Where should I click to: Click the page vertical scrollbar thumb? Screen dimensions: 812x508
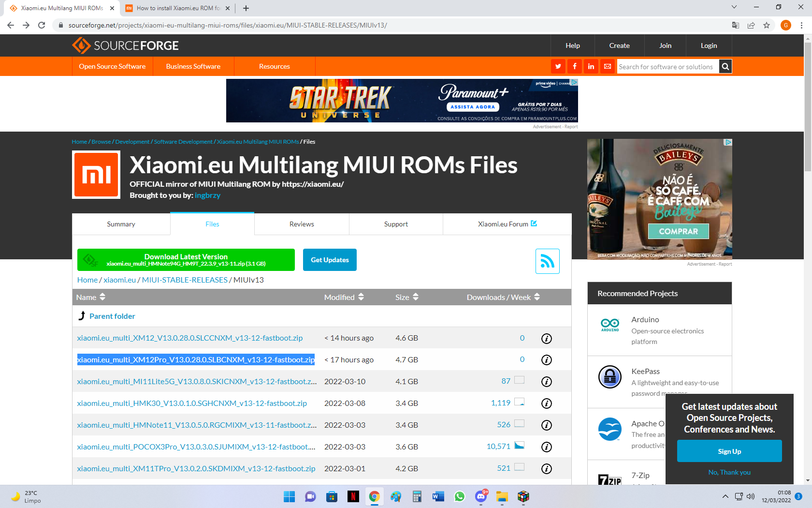point(808,106)
